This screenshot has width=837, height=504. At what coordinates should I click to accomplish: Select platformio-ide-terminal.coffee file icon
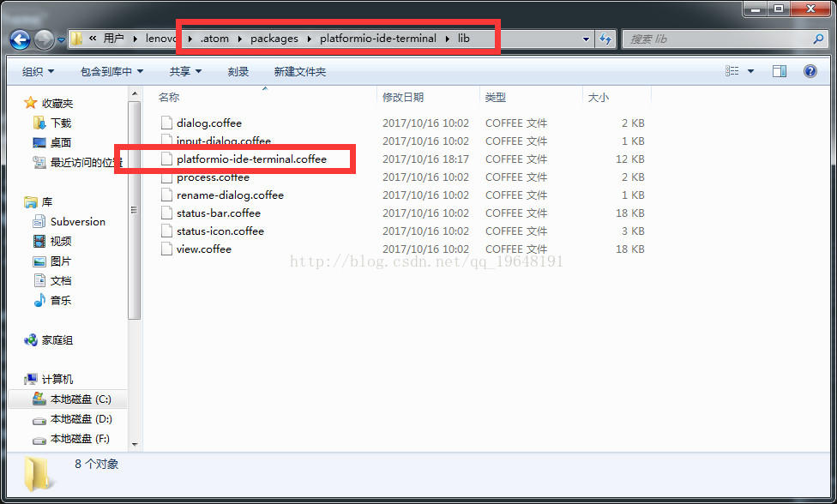(x=166, y=159)
